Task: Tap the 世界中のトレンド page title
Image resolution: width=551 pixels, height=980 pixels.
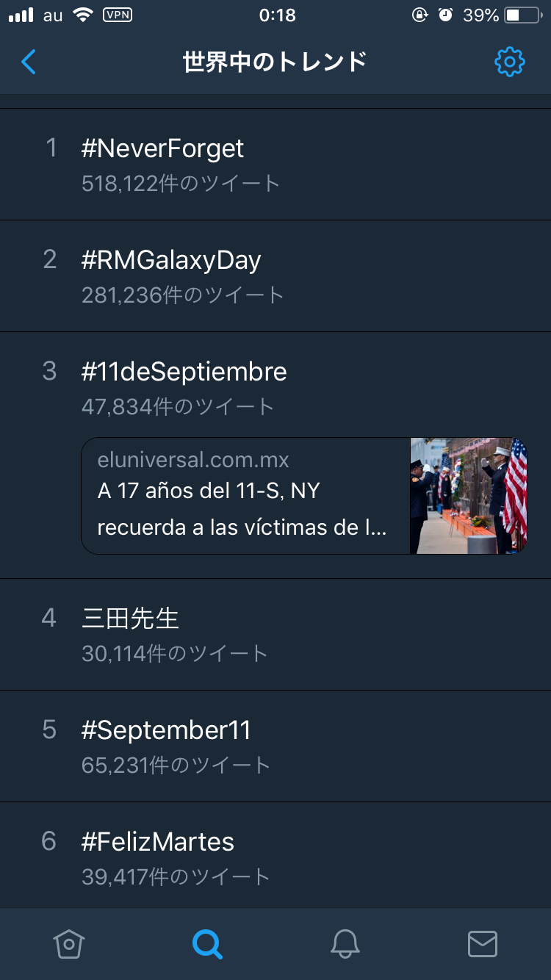Action: click(275, 62)
